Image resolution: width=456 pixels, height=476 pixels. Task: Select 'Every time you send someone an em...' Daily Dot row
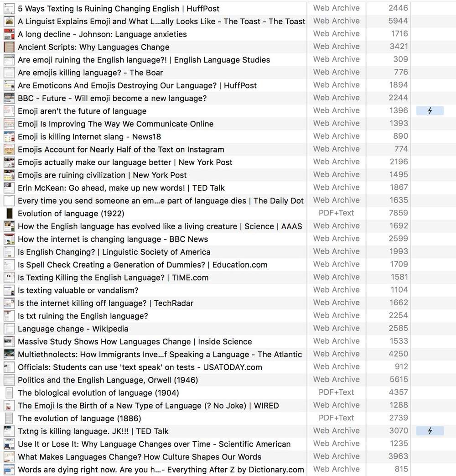click(x=161, y=201)
